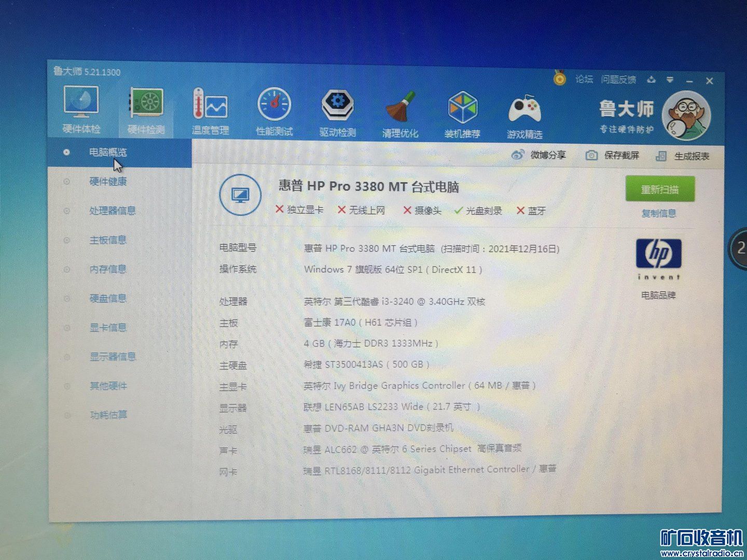Click the title text 鲁大师 5.21.1300

tap(87, 72)
